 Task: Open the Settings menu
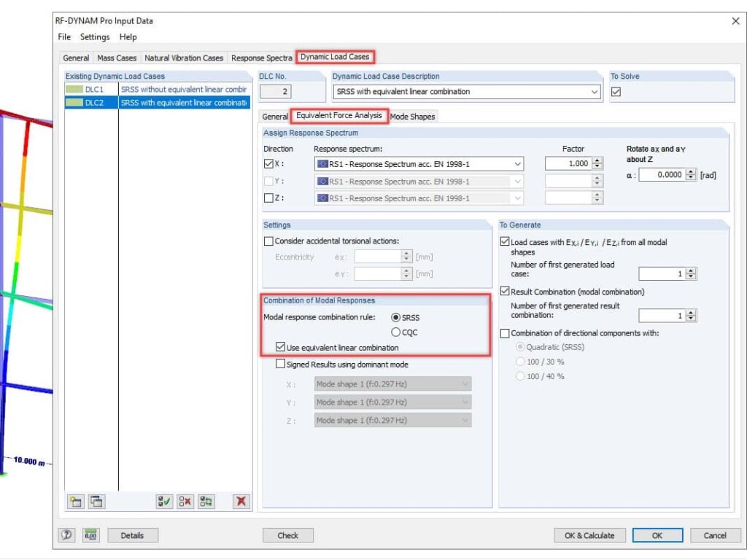point(95,36)
